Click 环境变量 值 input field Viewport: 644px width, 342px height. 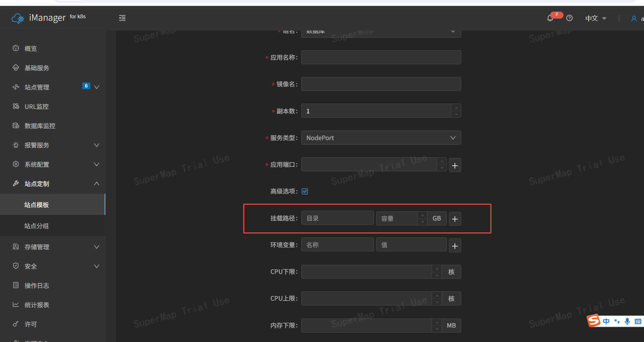click(x=411, y=244)
